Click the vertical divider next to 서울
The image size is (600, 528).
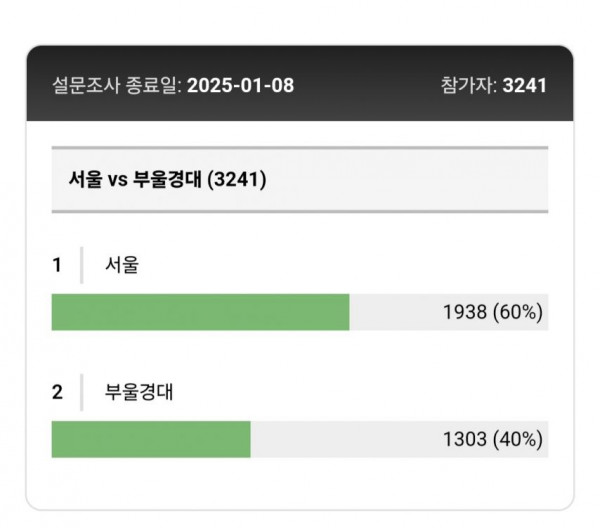coord(82,265)
